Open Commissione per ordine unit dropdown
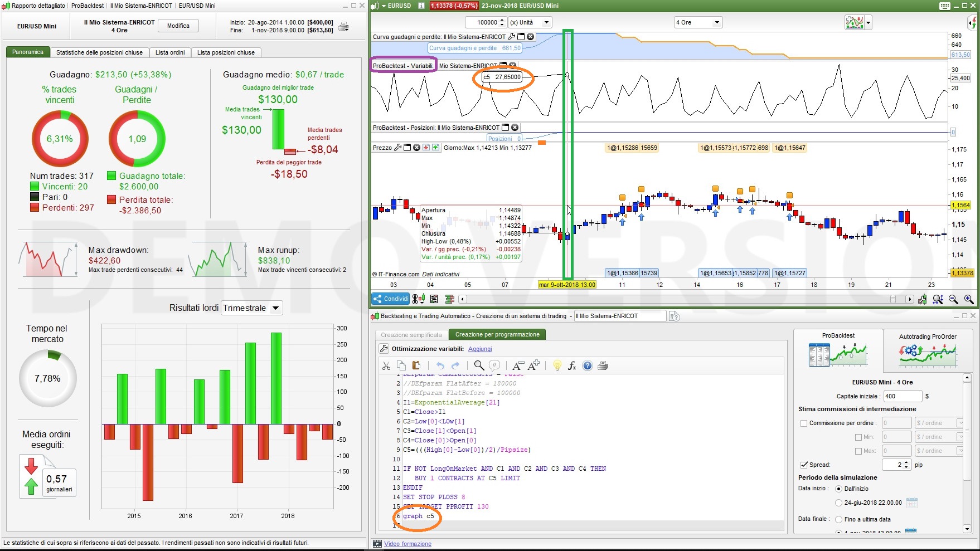 coord(939,423)
